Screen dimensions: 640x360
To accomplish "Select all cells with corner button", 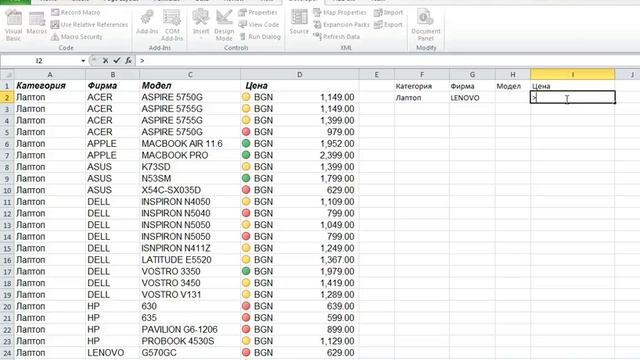I will [7, 75].
